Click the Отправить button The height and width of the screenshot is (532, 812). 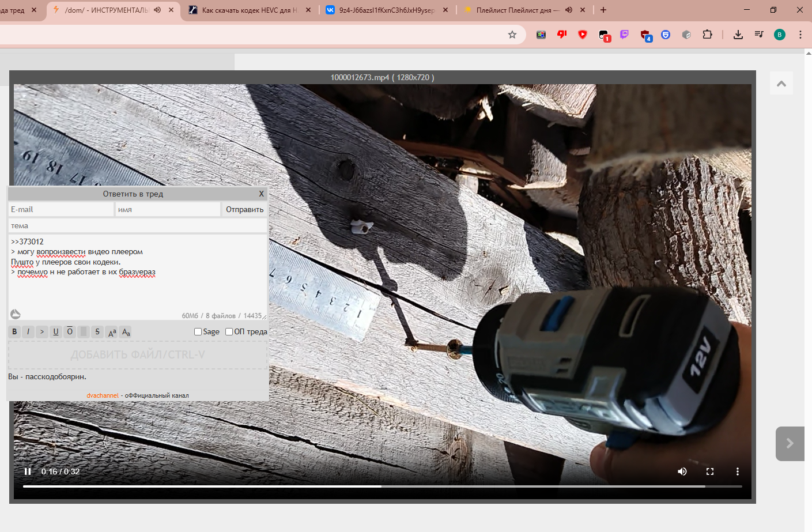pyautogui.click(x=244, y=209)
